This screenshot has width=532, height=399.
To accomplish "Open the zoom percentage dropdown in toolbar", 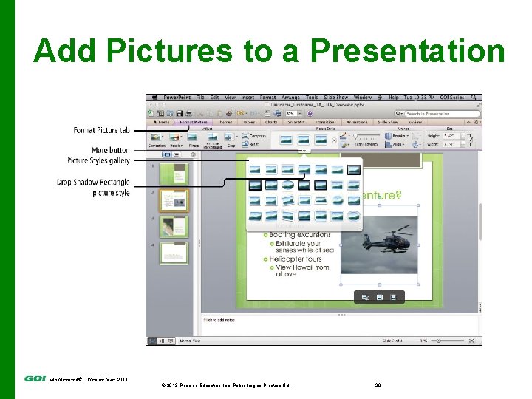I will pyautogui.click(x=300, y=113).
